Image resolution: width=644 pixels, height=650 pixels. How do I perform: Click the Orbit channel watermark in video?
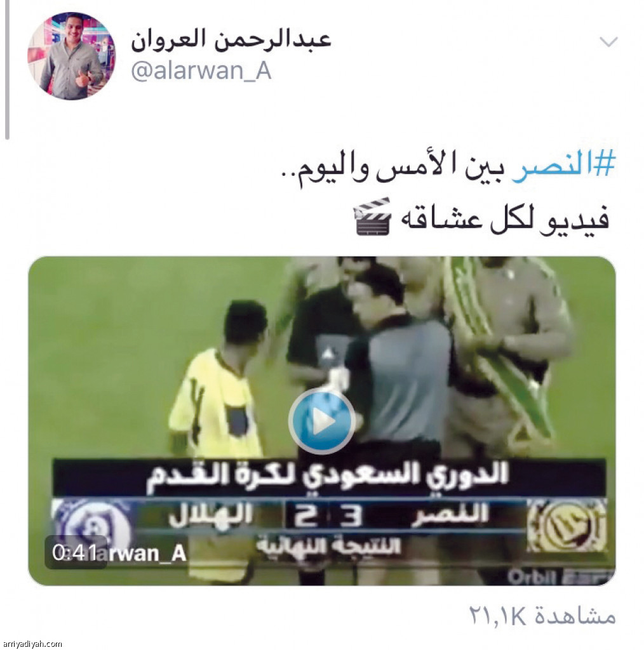point(560,576)
